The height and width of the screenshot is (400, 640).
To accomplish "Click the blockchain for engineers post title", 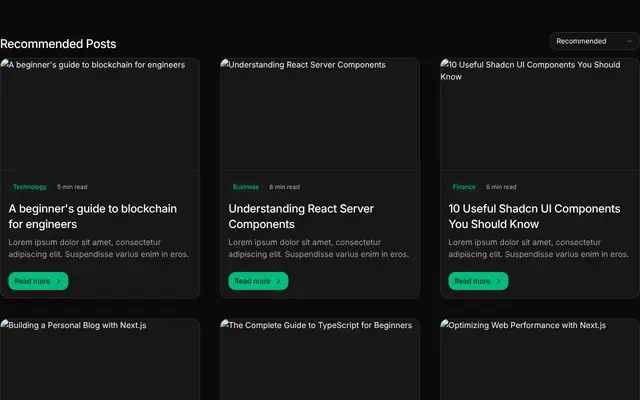I will (x=93, y=216).
